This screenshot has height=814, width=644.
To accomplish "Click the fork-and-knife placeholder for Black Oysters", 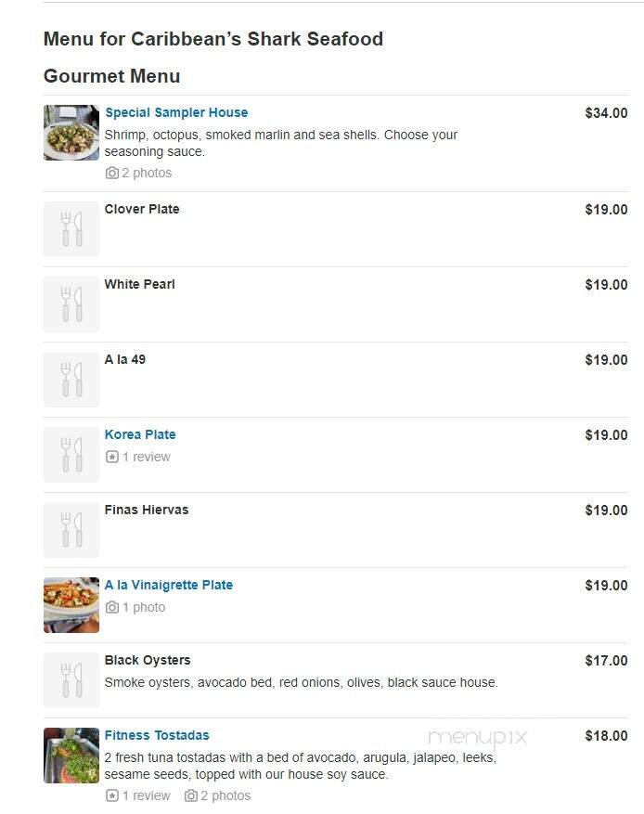I will (x=71, y=679).
